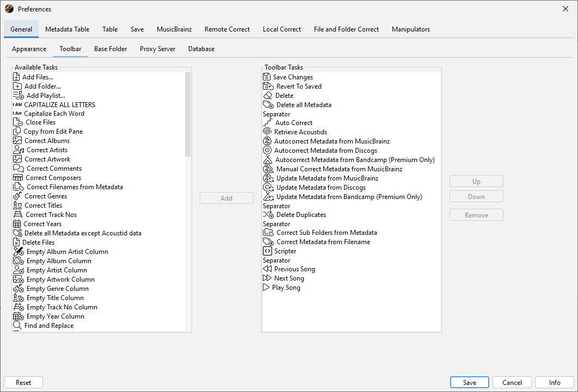
Task: Select the Correct Genres guitar icon
Action: (17, 196)
